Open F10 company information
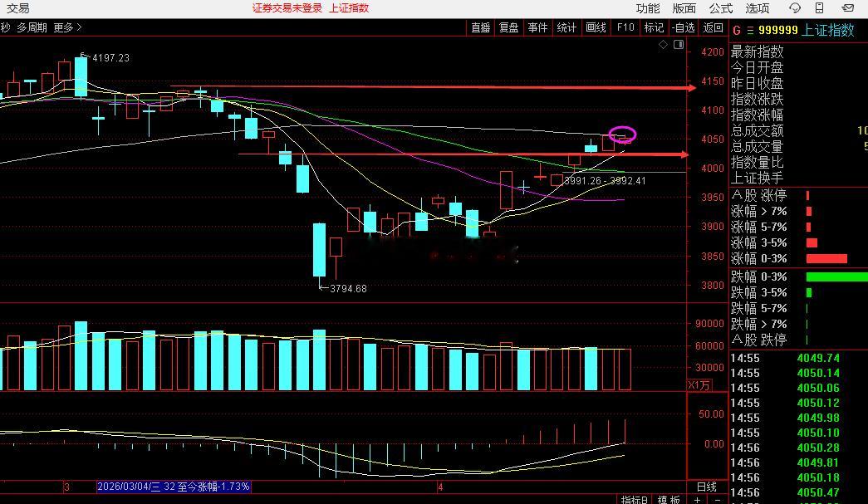 [625, 27]
